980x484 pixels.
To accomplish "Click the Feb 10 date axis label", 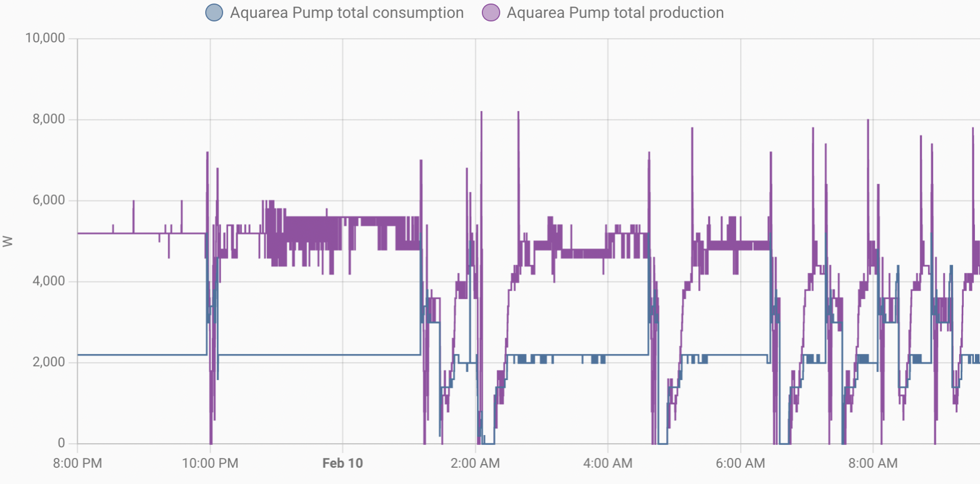I will pyautogui.click(x=342, y=464).
